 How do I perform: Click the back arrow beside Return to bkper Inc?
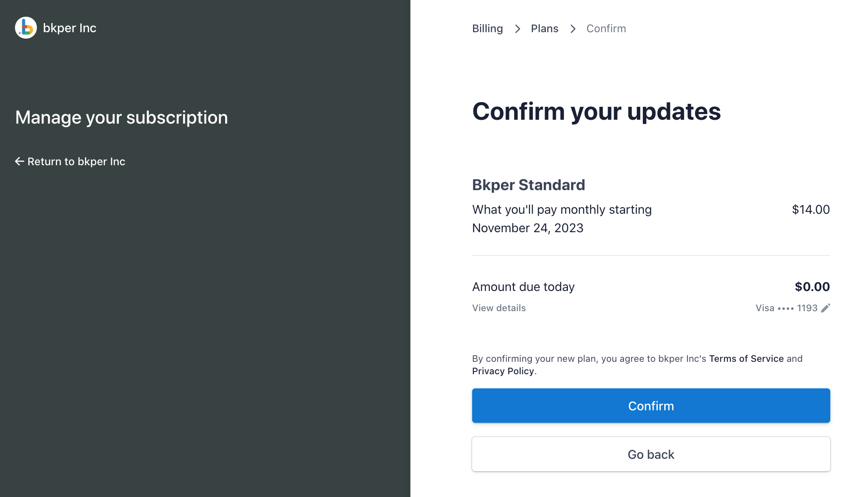coord(19,161)
